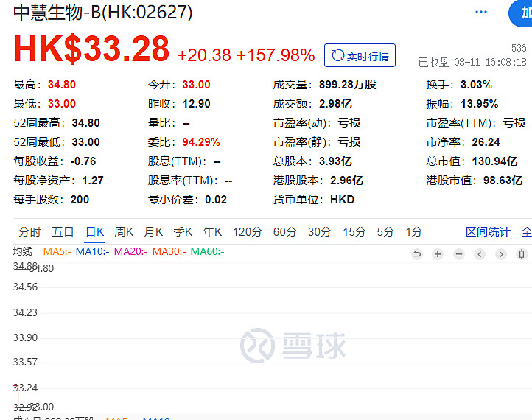Screen dimensions: 532x420
Task: Open the three-dots more options menu
Action: [x=481, y=12]
